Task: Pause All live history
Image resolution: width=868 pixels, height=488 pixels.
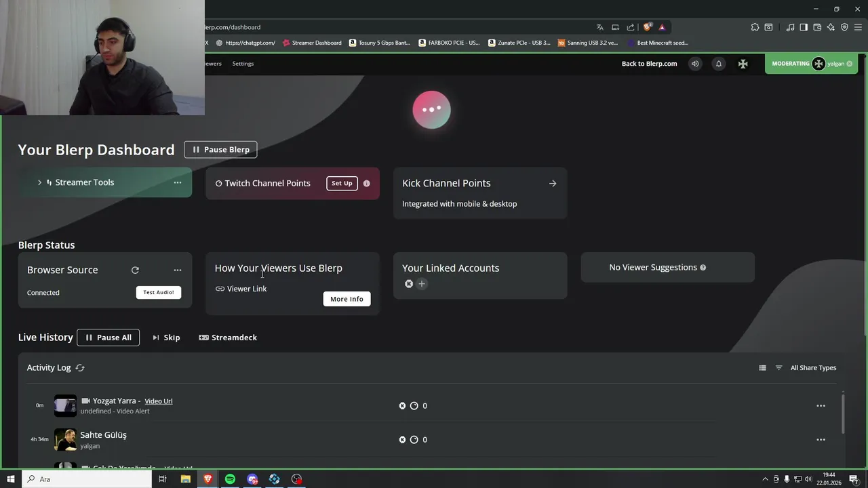Action: (x=108, y=338)
